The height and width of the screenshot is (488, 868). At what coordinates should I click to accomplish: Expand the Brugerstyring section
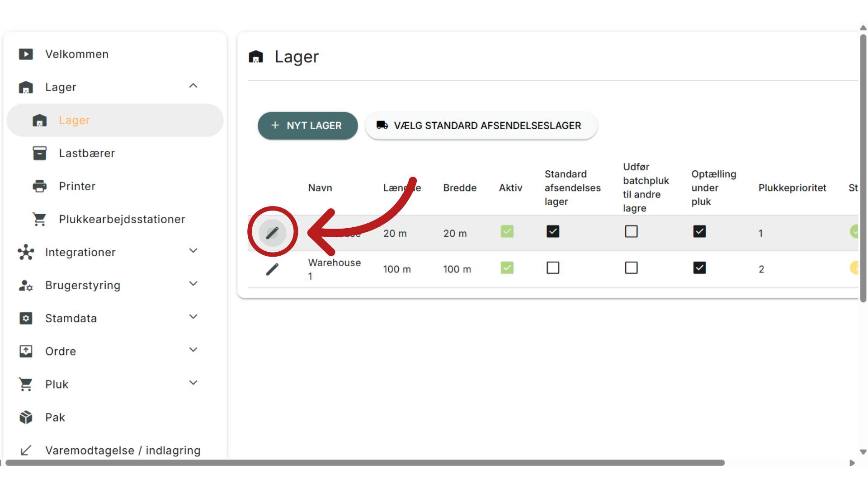click(193, 284)
